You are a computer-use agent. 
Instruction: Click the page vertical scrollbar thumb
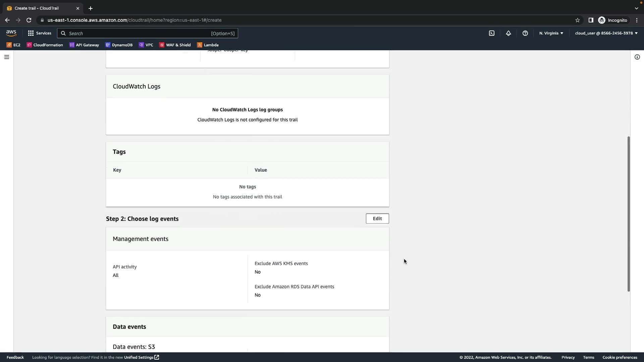(x=629, y=214)
